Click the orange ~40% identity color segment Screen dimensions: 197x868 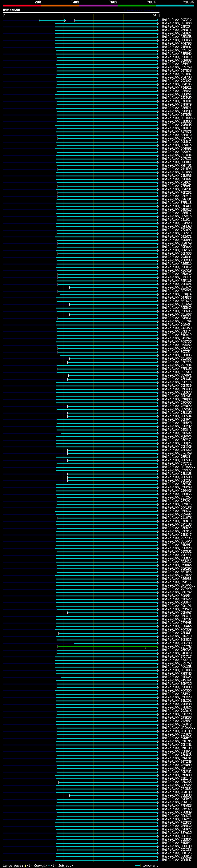pyautogui.click(x=60, y=6)
